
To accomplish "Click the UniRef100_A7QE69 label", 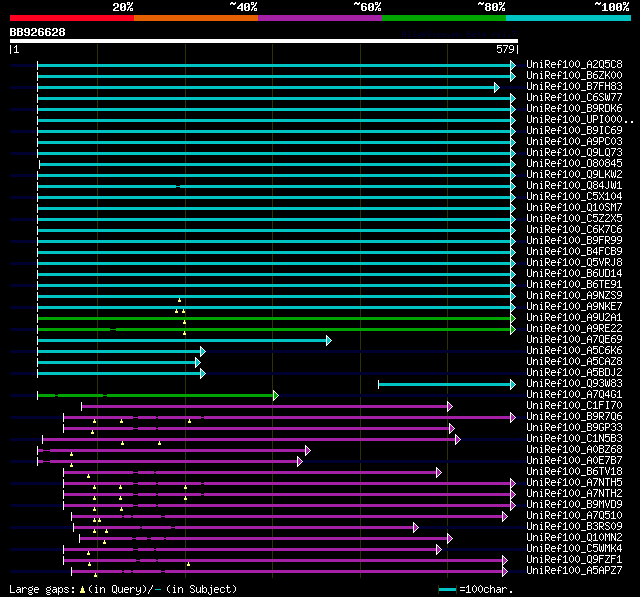I will [574, 340].
